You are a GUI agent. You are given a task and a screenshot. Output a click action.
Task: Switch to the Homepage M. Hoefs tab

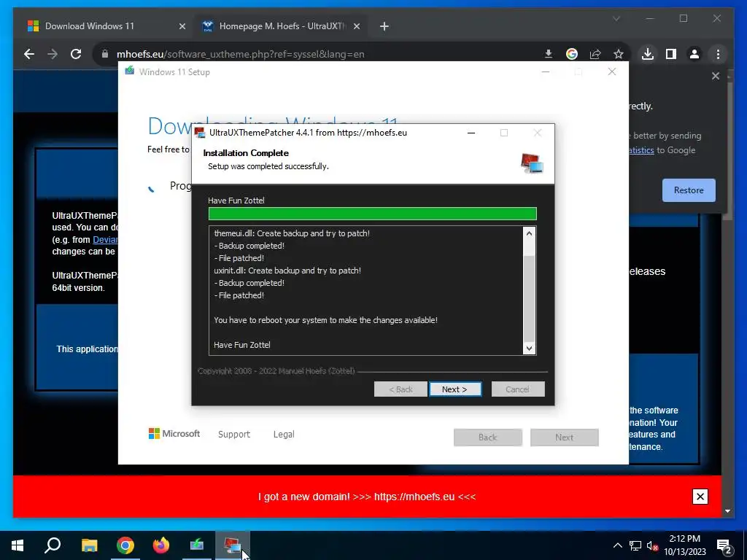click(281, 26)
